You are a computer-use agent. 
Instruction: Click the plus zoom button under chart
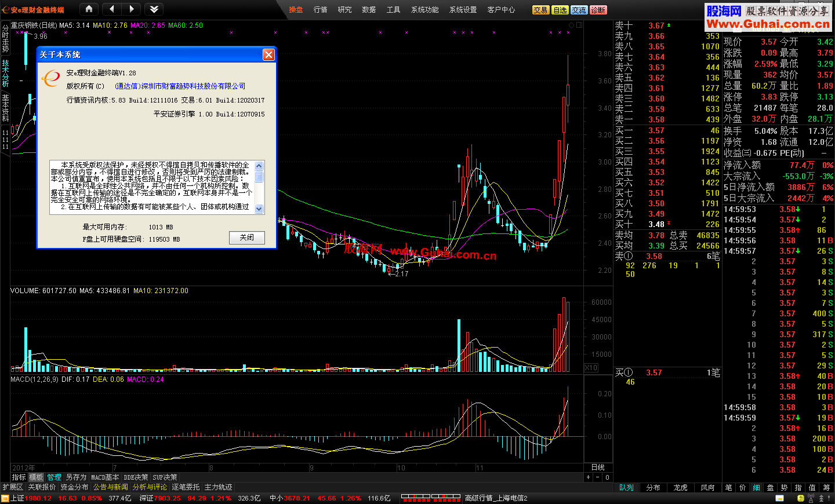tap(588, 477)
